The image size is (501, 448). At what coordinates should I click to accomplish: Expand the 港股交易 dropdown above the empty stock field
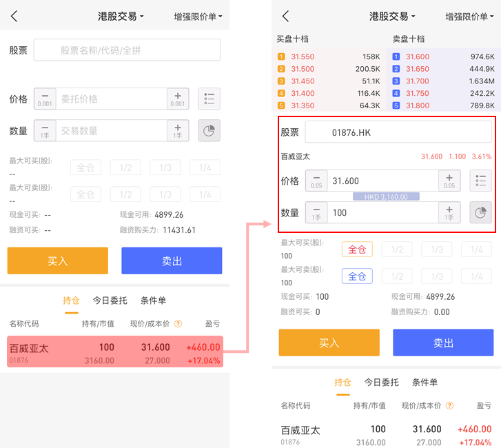point(121,17)
